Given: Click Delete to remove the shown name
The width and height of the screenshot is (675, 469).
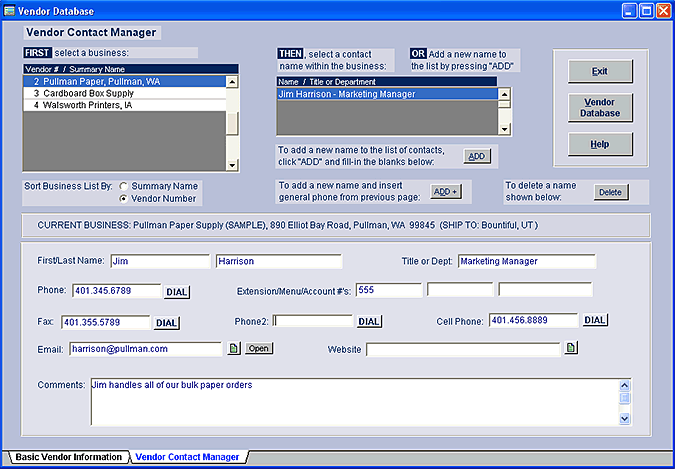Looking at the screenshot, I should pyautogui.click(x=611, y=193).
